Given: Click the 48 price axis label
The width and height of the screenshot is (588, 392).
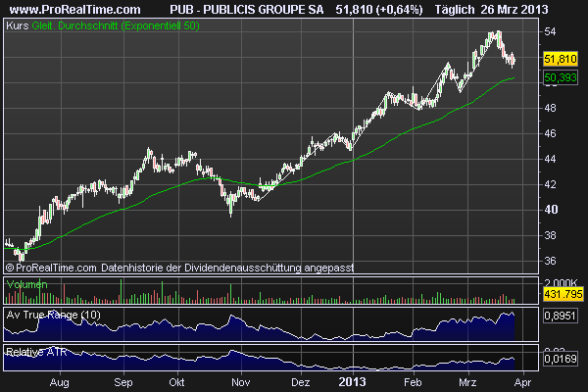Looking at the screenshot, I should coord(550,108).
